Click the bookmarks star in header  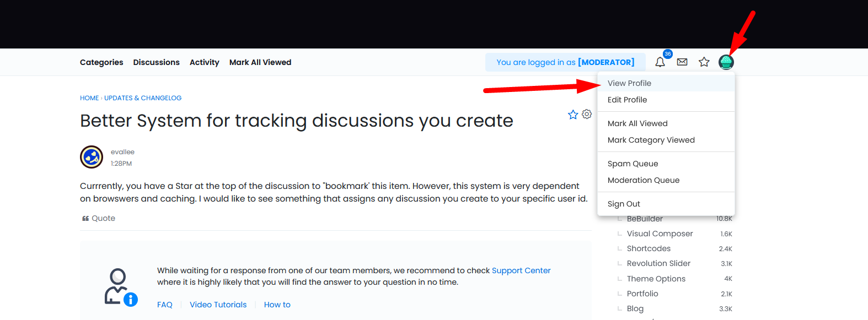click(704, 62)
